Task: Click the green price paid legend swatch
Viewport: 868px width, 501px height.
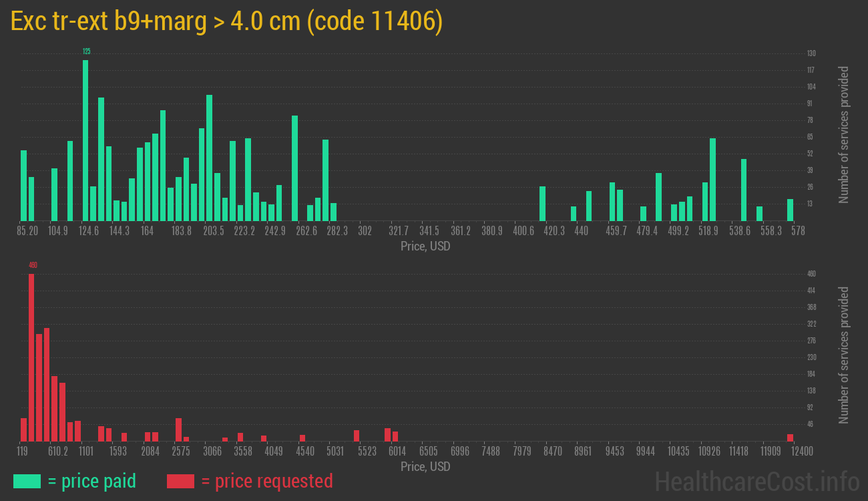Action: click(27, 481)
